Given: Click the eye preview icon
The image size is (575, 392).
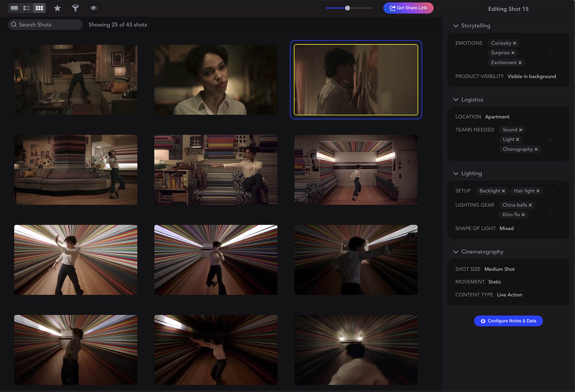Looking at the screenshot, I should coord(94,8).
